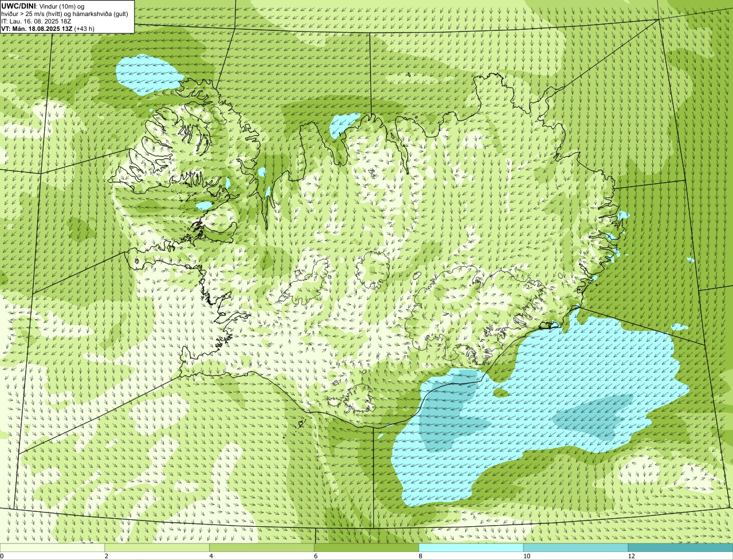Click the scale label "4"
The image size is (733, 560).
[x=211, y=556]
